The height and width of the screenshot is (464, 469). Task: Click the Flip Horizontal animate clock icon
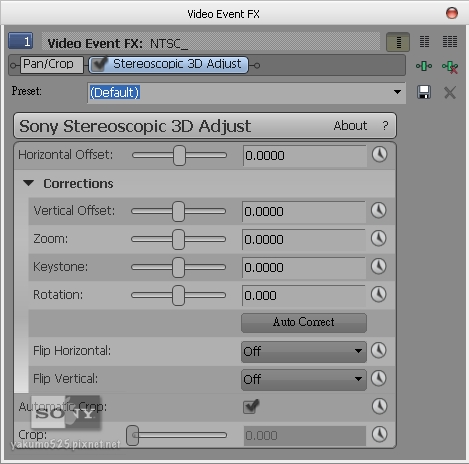coord(379,351)
